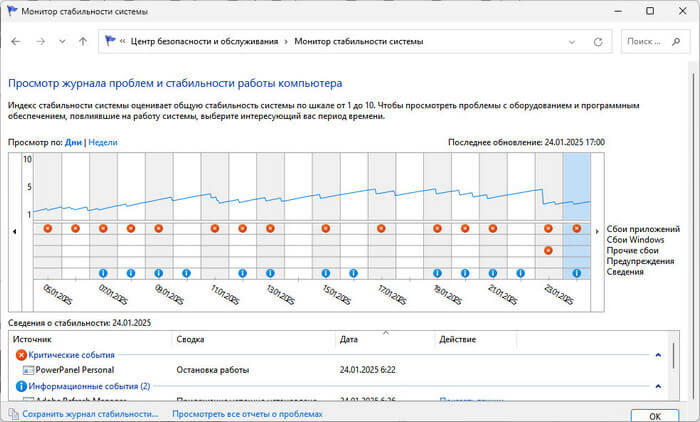Image resolution: width=700 pixels, height=422 pixels.
Task: Click the Сохранить журнал стабильности link
Action: [x=90, y=413]
